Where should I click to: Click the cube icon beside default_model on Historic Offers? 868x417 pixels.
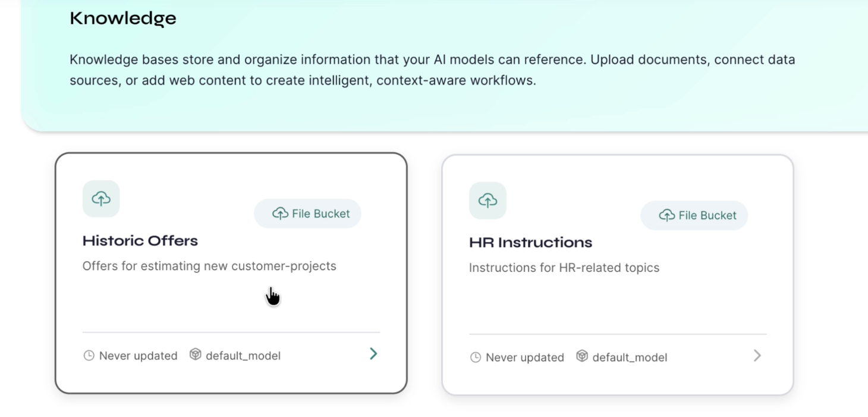[195, 355]
